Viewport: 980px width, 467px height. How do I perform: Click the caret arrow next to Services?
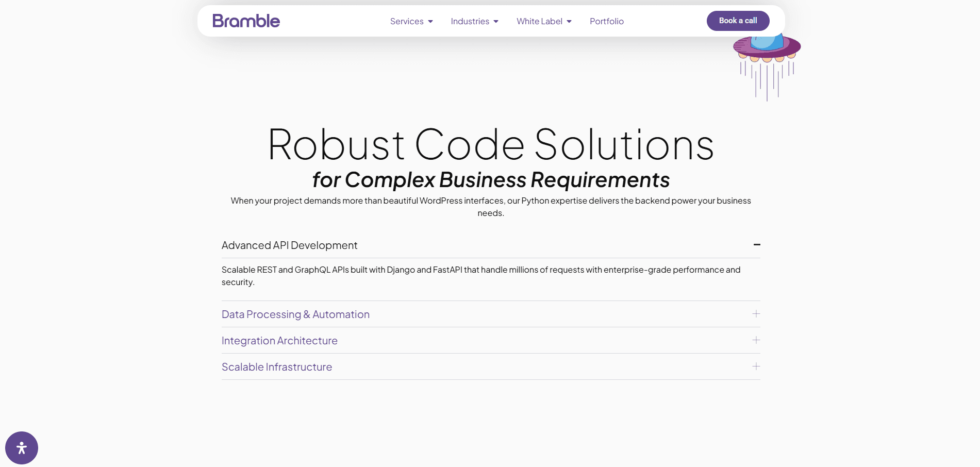[x=430, y=22]
